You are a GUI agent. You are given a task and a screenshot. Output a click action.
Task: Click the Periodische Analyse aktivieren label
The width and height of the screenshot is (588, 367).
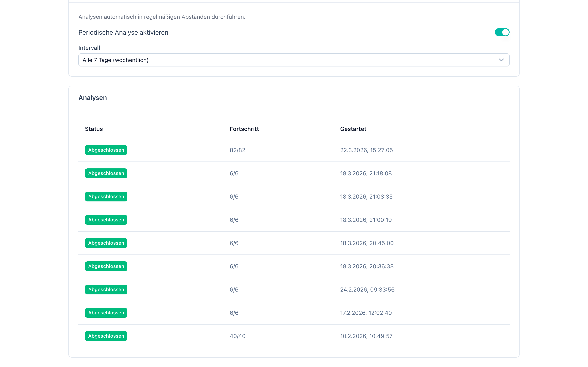[123, 32]
